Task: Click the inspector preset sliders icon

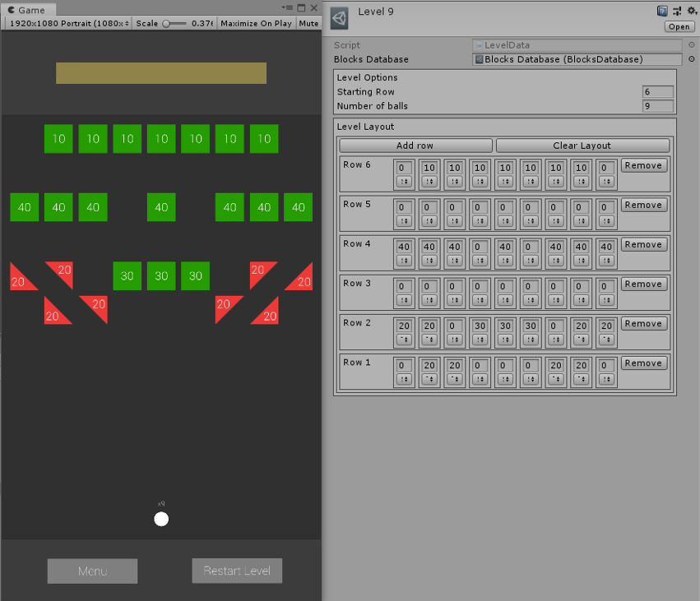Action: 676,11
